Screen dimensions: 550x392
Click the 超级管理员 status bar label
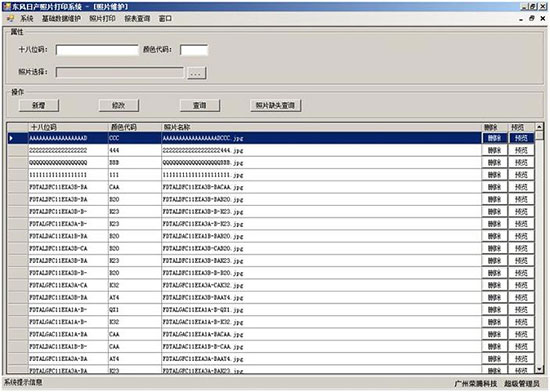pyautogui.click(x=522, y=384)
